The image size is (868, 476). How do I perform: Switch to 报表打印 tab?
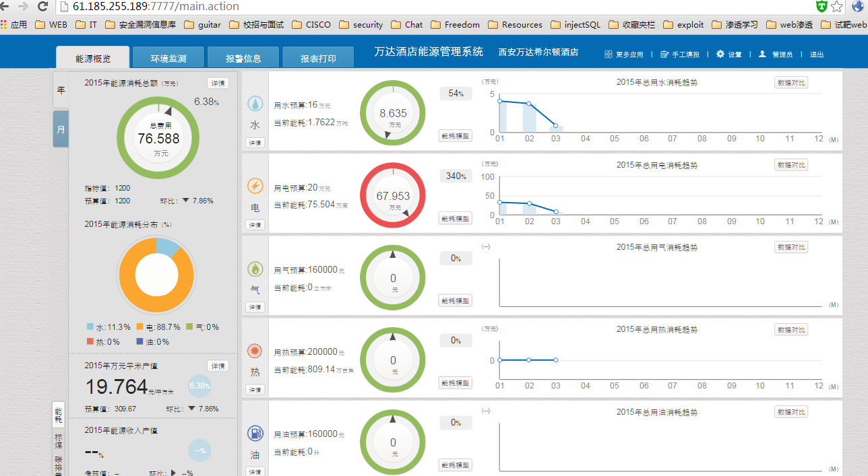(318, 58)
